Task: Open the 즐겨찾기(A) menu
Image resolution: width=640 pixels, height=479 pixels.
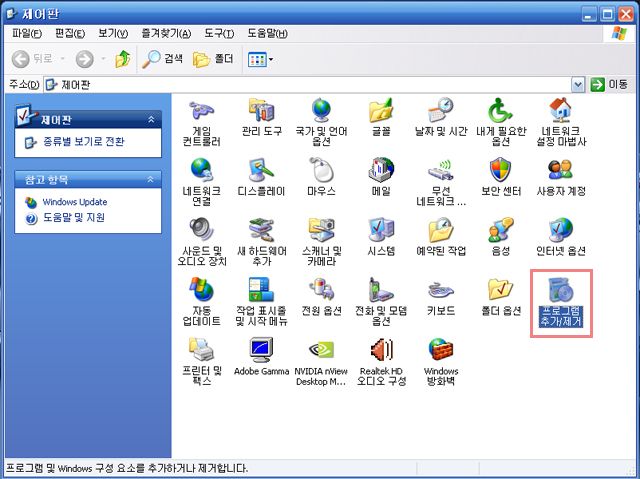Action: click(x=166, y=33)
